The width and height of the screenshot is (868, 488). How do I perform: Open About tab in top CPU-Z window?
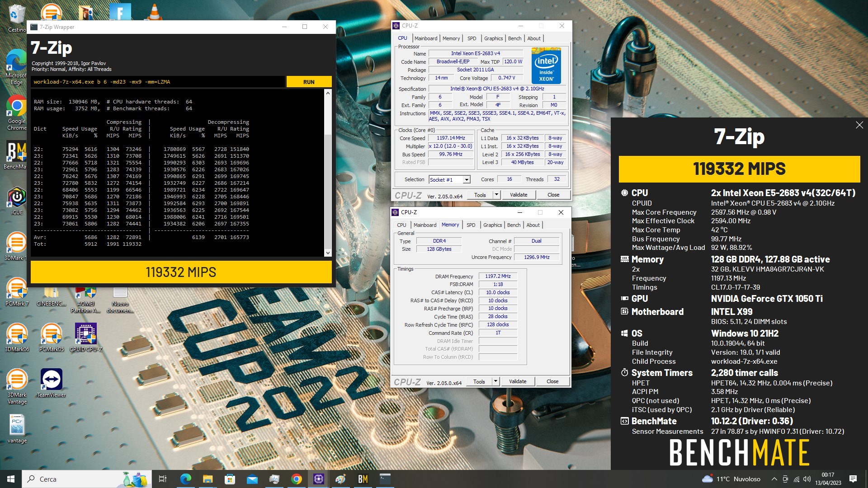click(x=534, y=38)
